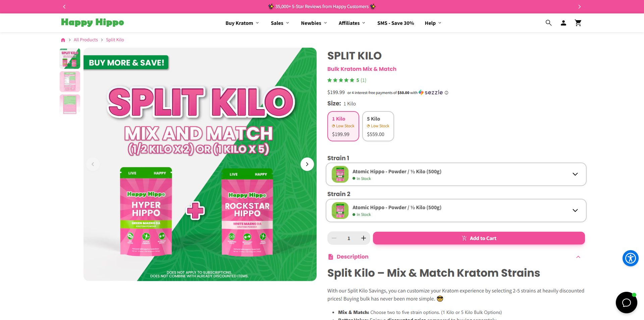This screenshot has width=644, height=320.
Task: Open the search icon in header
Action: click(x=548, y=23)
